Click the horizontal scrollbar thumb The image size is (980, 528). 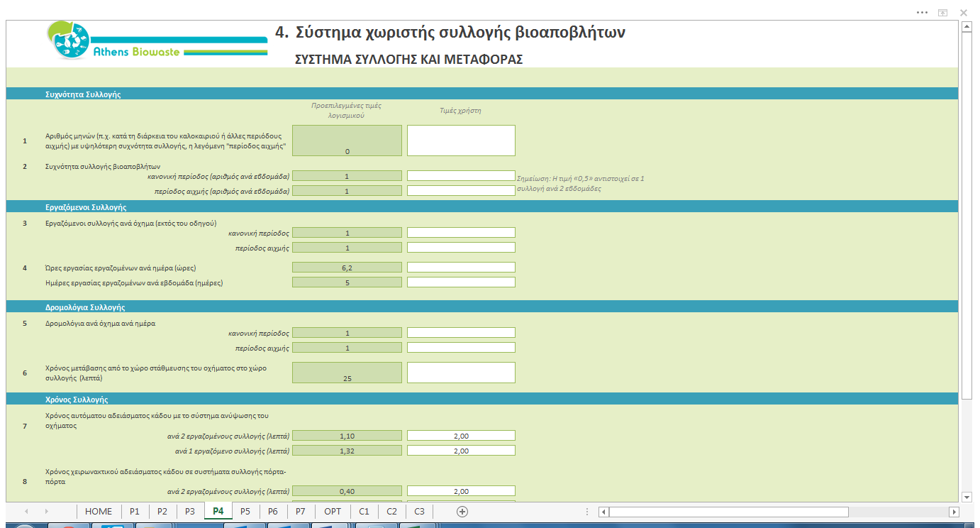[728, 512]
